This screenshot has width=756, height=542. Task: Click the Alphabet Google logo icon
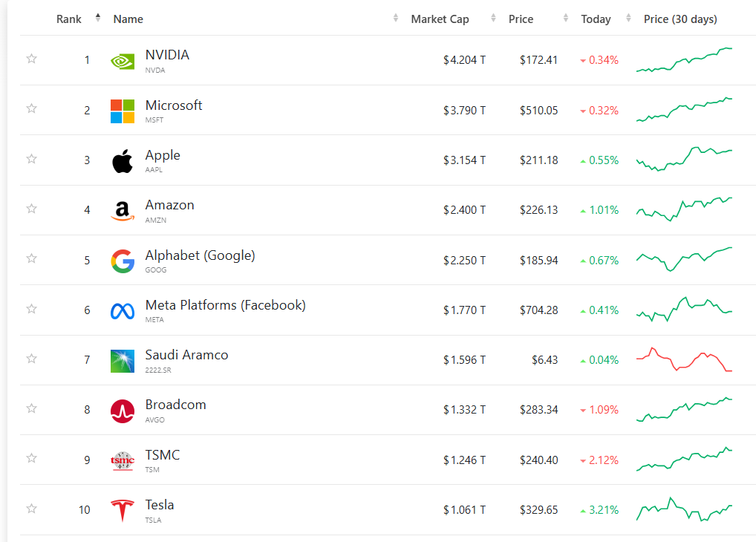click(x=123, y=261)
